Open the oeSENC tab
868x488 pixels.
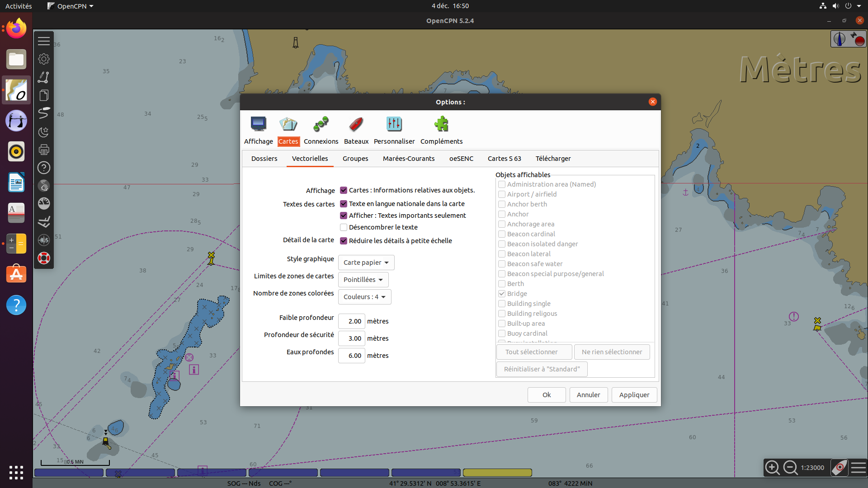(461, 159)
